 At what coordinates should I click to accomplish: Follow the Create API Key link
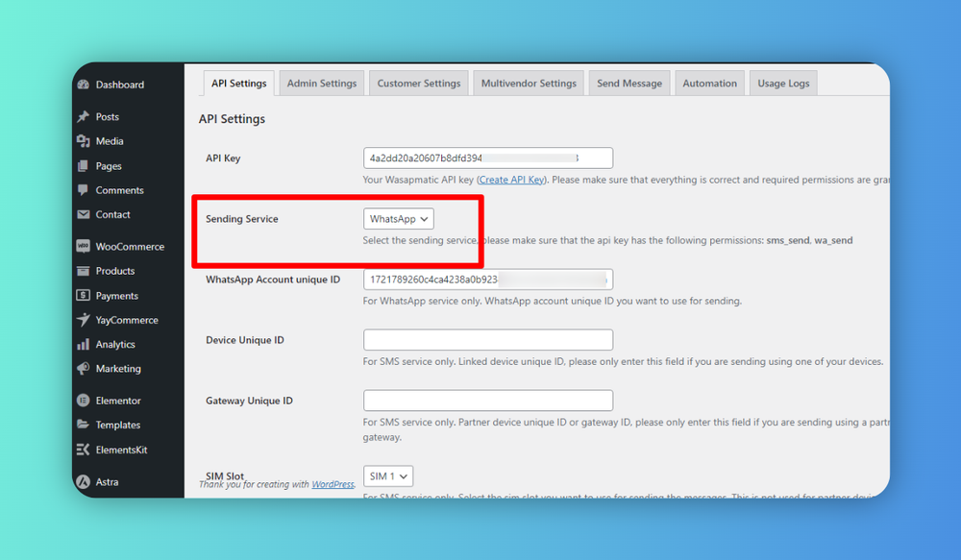(511, 180)
